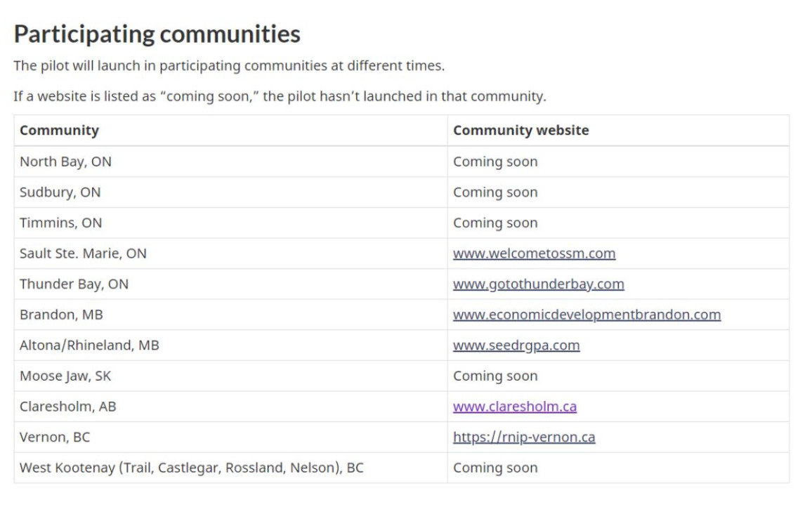
Task: Select the Vernon, BC table cell
Action: point(55,437)
